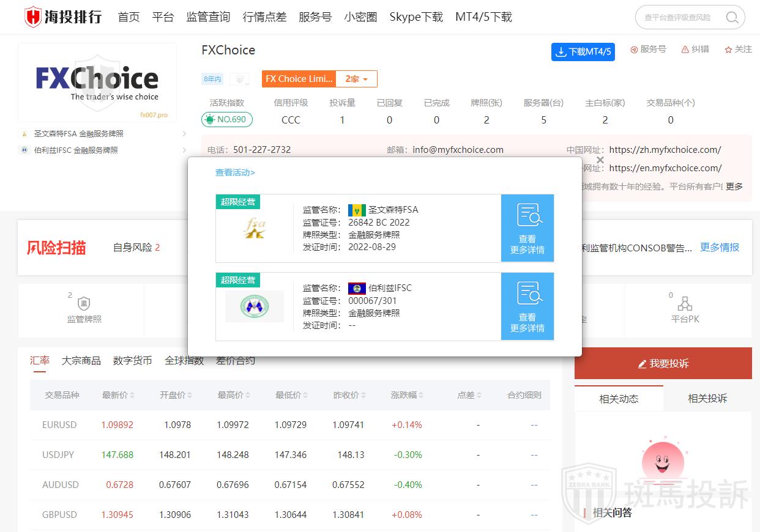Expand 伯利兹IFSC 金融服务牌照 sidebar entry

pyautogui.click(x=184, y=150)
